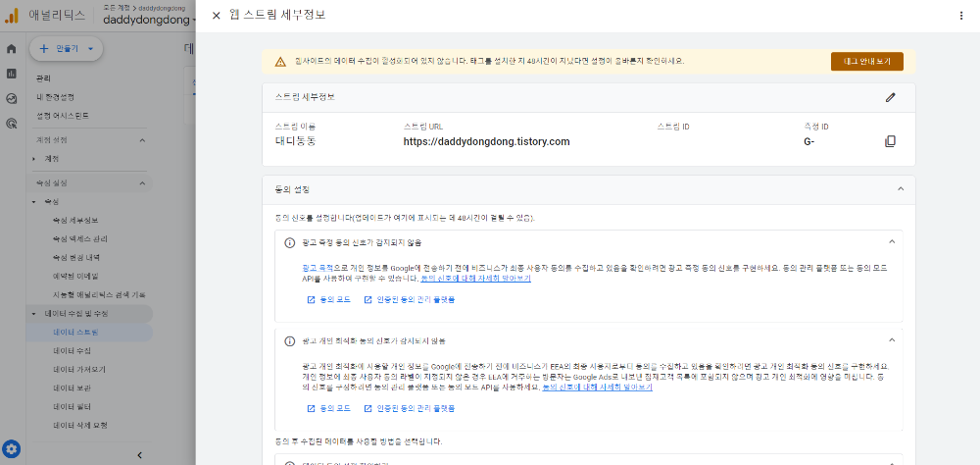Viewport: 980px width, 465px height.
Task: Click the 스트림 ID label
Action: tap(673, 127)
